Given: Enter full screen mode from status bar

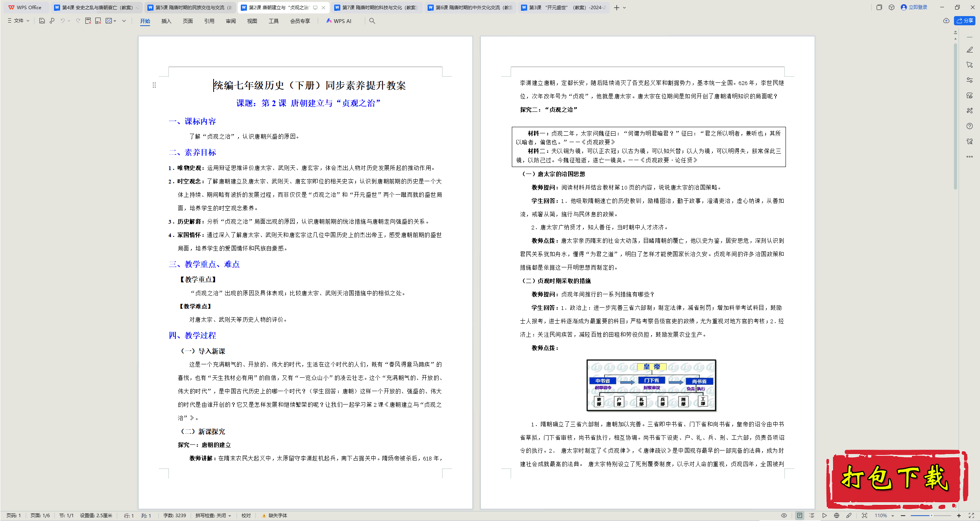Looking at the screenshot, I should click(x=971, y=516).
